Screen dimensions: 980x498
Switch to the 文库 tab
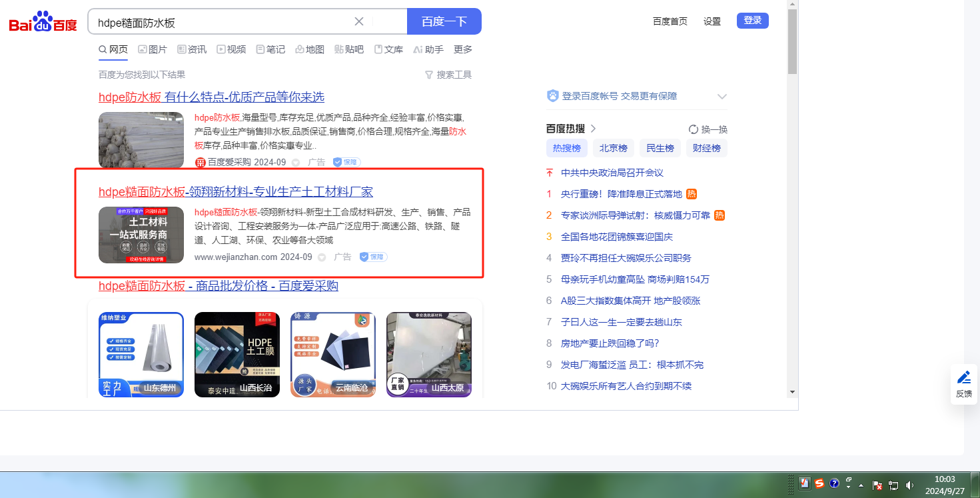pyautogui.click(x=388, y=49)
